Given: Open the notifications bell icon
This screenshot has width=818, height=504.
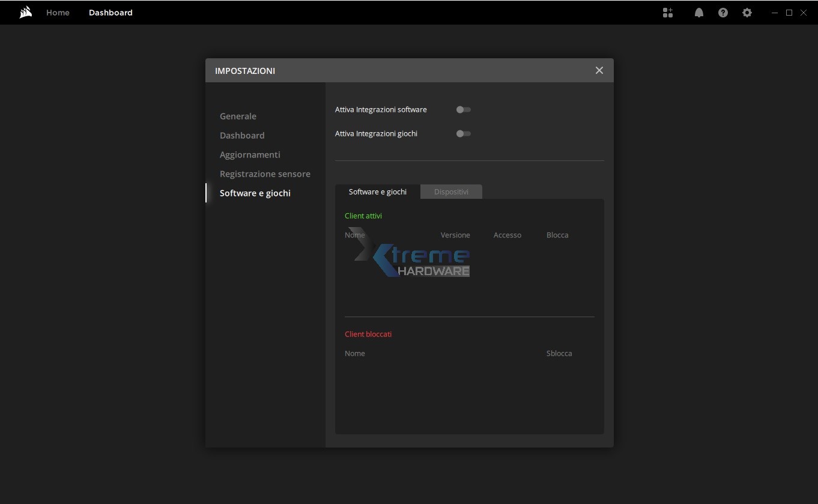Looking at the screenshot, I should 699,13.
